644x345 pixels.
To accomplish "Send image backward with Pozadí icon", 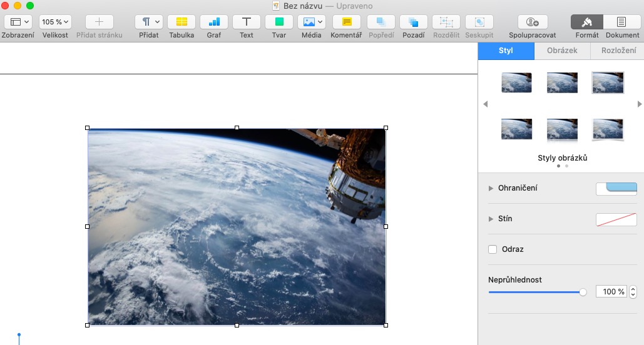I will tap(413, 22).
